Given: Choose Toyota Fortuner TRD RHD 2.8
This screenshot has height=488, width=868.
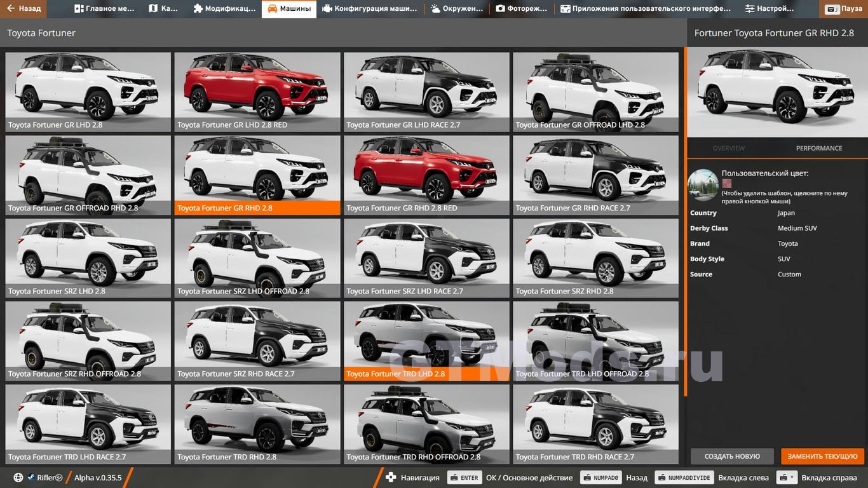Looking at the screenshot, I should [x=257, y=424].
